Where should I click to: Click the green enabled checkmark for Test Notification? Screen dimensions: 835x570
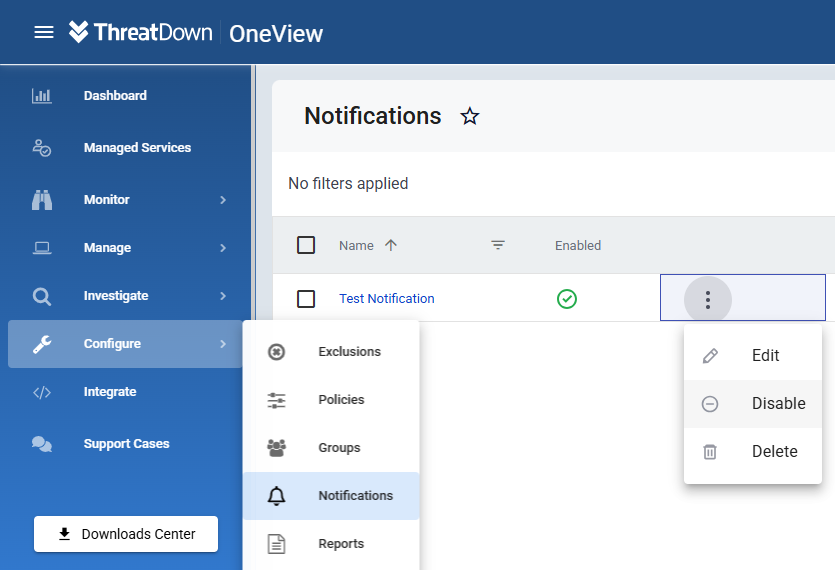pos(567,299)
